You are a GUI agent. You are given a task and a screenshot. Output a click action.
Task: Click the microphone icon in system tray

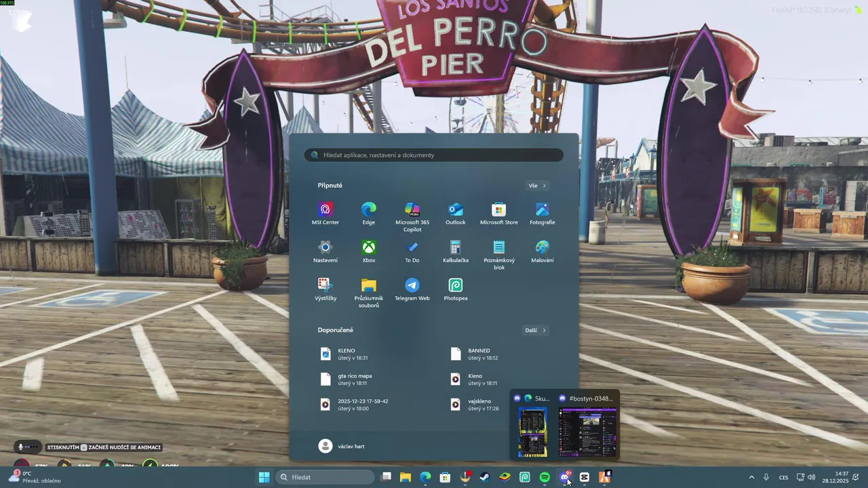tap(766, 477)
